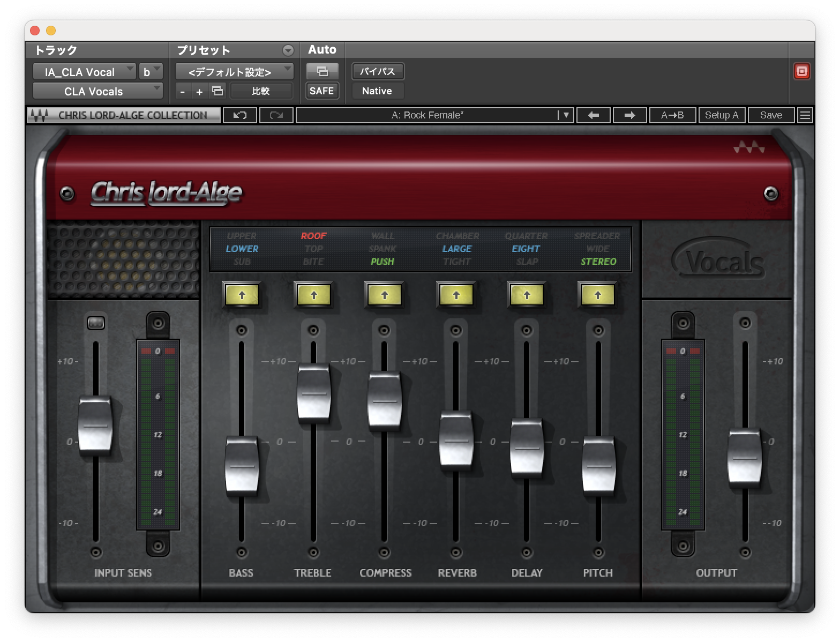Load previous preset with left arrow
The height and width of the screenshot is (642, 840).
point(593,115)
